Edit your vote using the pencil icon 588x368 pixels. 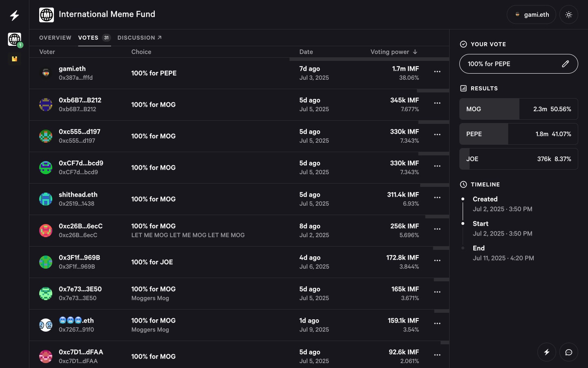[566, 64]
